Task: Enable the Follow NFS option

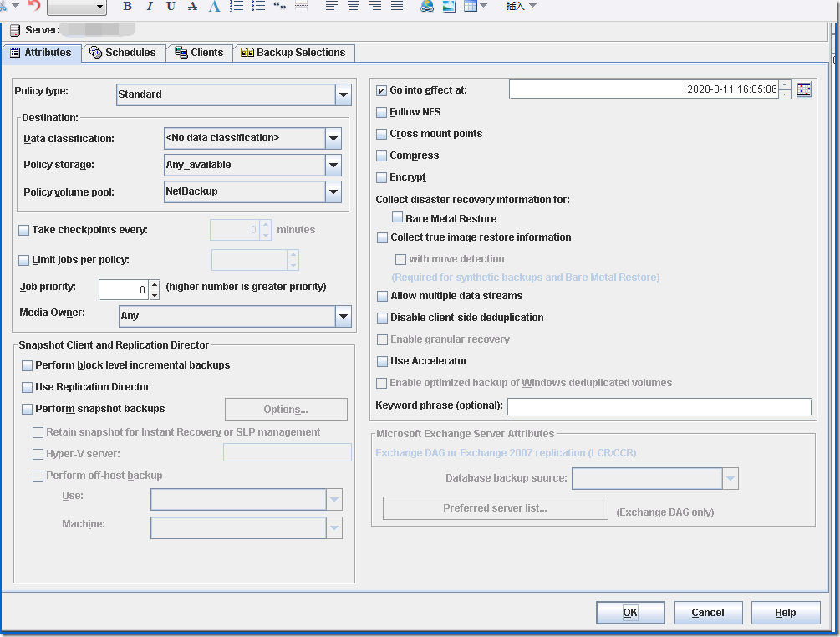Action: 381,113
